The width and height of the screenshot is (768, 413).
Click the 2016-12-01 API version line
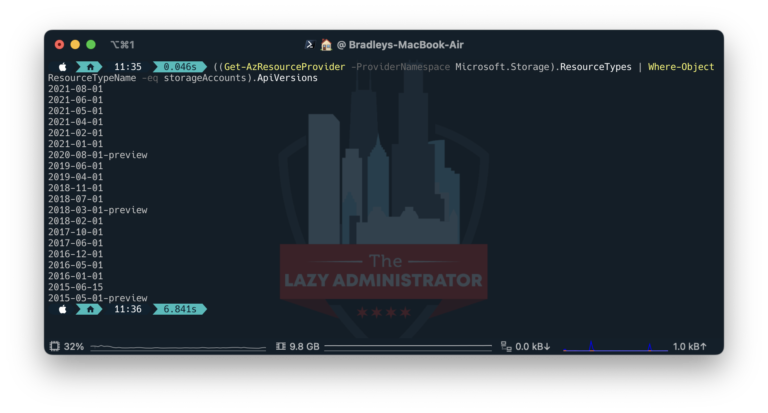[75, 254]
